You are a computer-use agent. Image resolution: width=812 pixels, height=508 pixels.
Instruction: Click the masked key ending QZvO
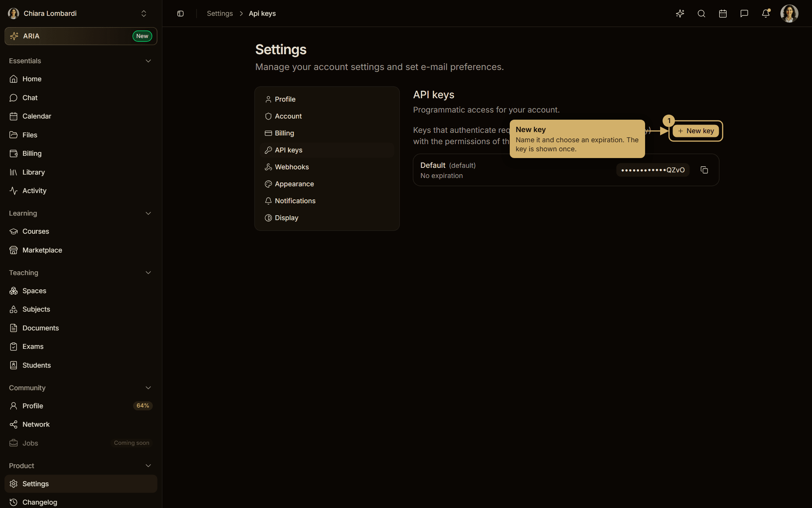[x=653, y=170]
